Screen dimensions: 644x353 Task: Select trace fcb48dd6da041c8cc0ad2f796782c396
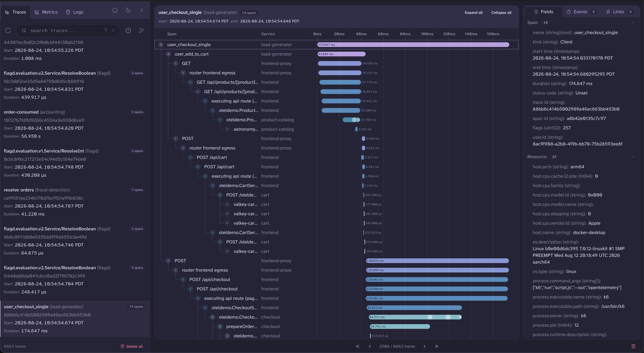(75, 280)
